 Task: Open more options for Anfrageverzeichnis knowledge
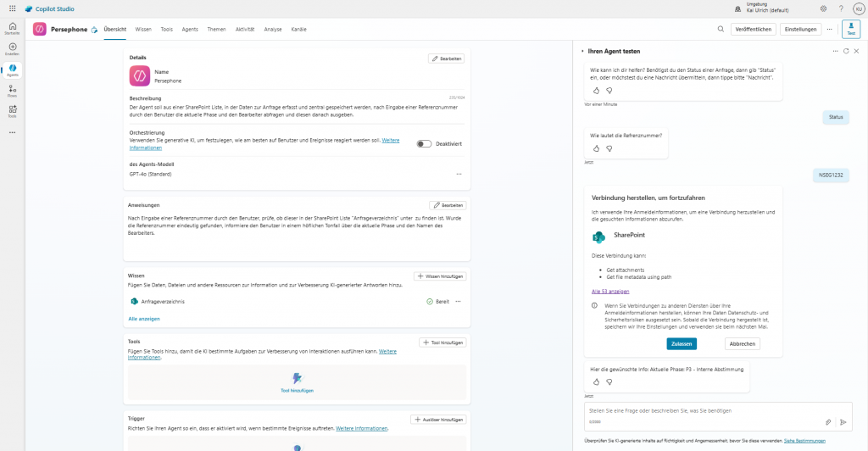(459, 301)
